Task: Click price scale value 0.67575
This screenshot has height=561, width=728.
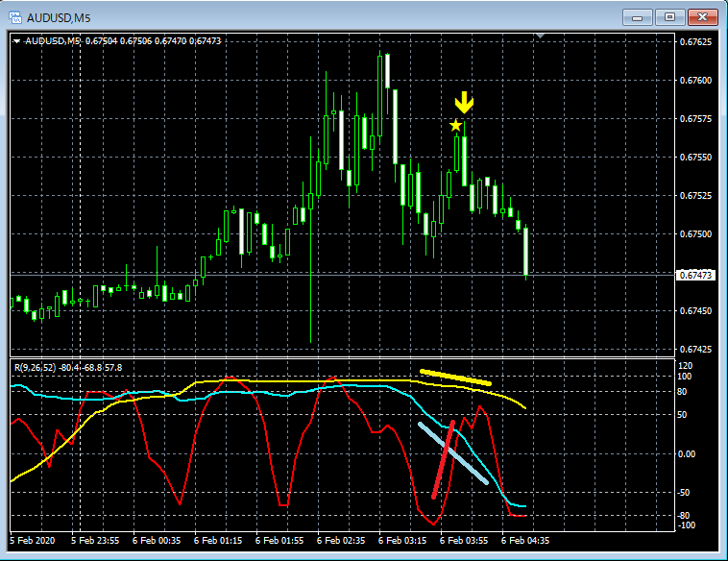Action: pyautogui.click(x=695, y=119)
